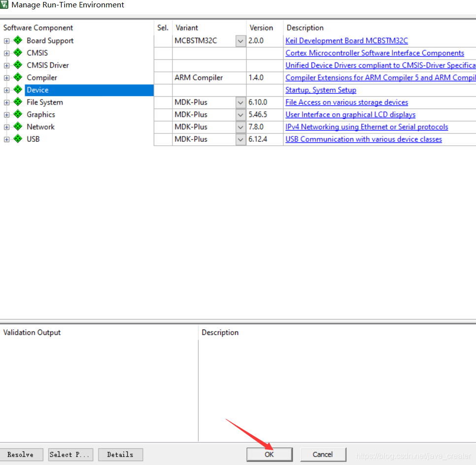Expand the CMSIS tree node

pyautogui.click(x=6, y=53)
